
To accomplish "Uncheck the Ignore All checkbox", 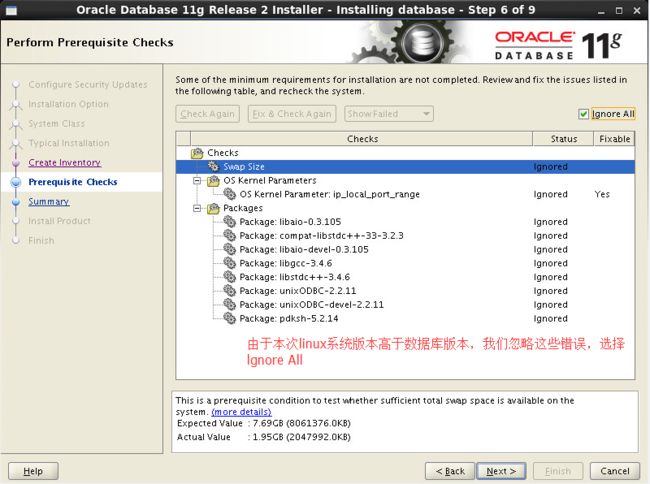I will click(583, 114).
